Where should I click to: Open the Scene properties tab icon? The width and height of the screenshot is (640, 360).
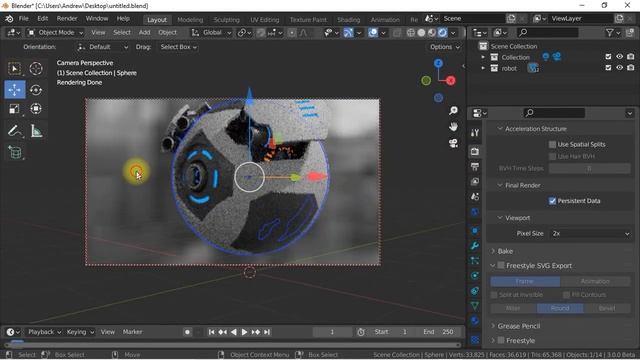[x=475, y=197]
